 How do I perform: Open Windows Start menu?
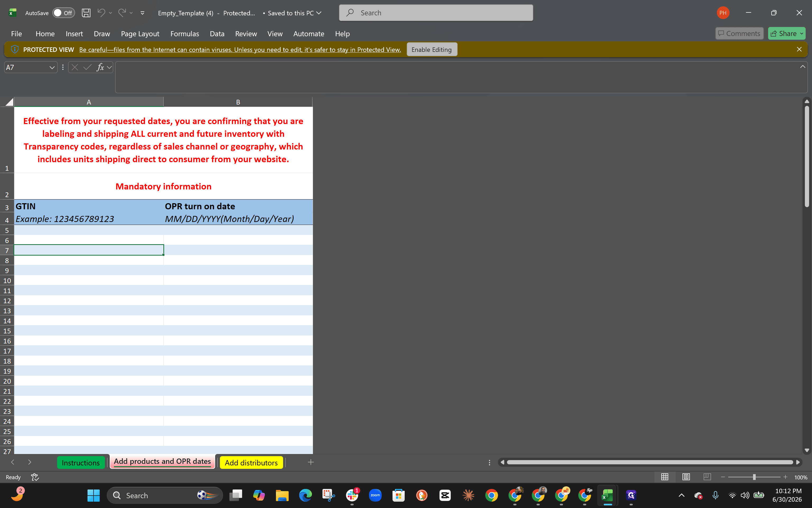point(93,495)
